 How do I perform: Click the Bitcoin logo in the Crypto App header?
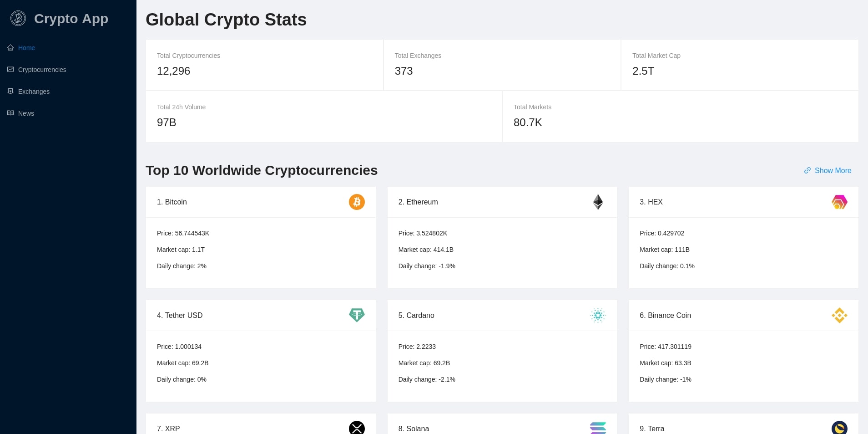click(x=18, y=18)
